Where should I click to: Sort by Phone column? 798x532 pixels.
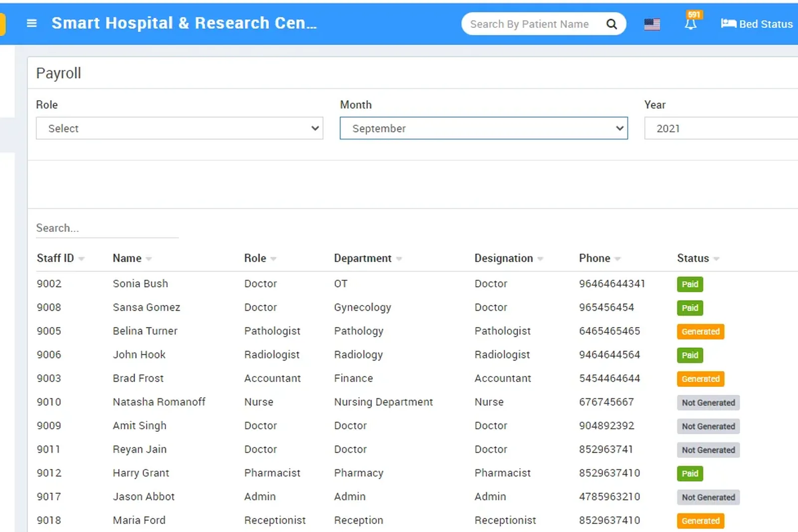pyautogui.click(x=600, y=258)
